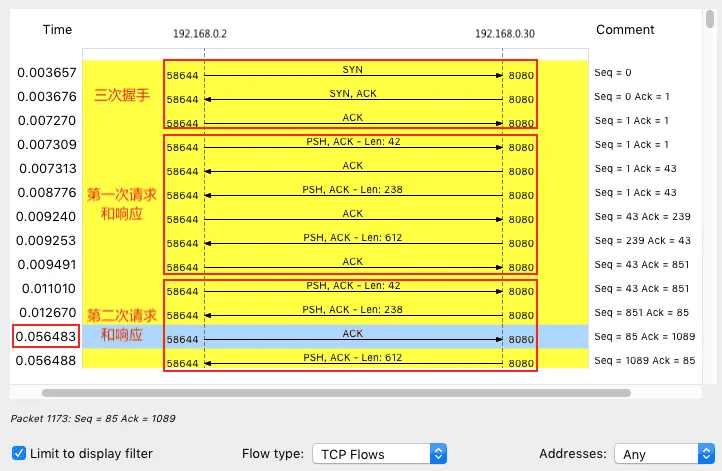Click comment Seq = 85 Ack = 1089
The height and width of the screenshot is (471, 722).
click(644, 337)
